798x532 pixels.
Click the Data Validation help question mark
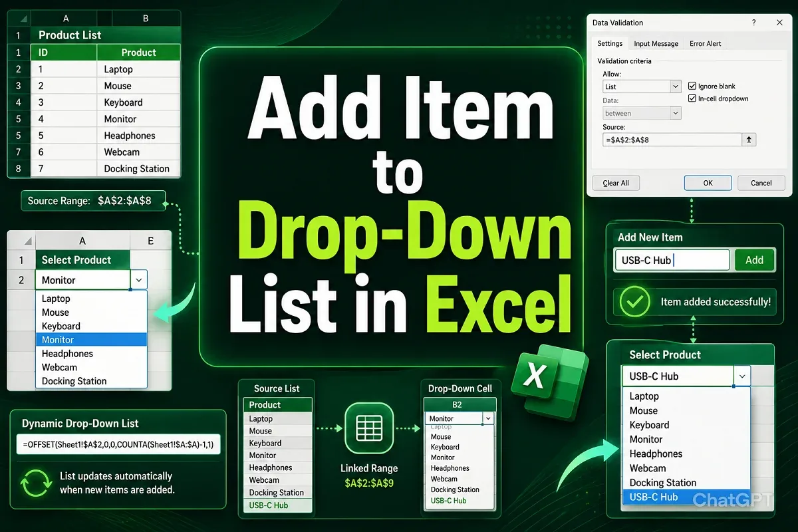pos(753,23)
